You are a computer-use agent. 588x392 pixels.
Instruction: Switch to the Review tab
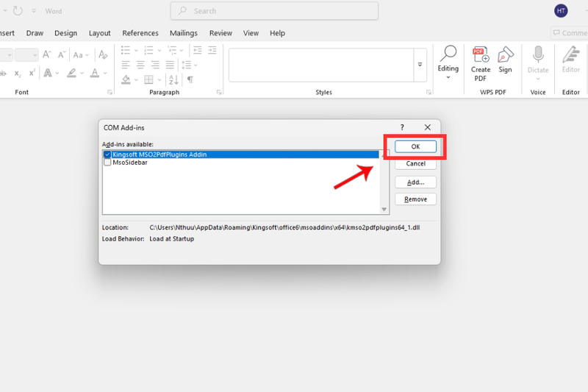click(x=220, y=33)
